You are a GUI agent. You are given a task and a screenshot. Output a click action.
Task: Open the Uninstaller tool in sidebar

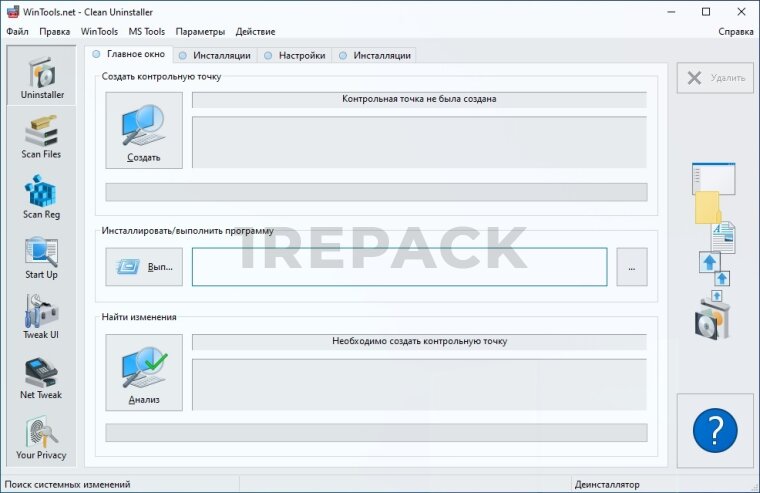coord(42,77)
